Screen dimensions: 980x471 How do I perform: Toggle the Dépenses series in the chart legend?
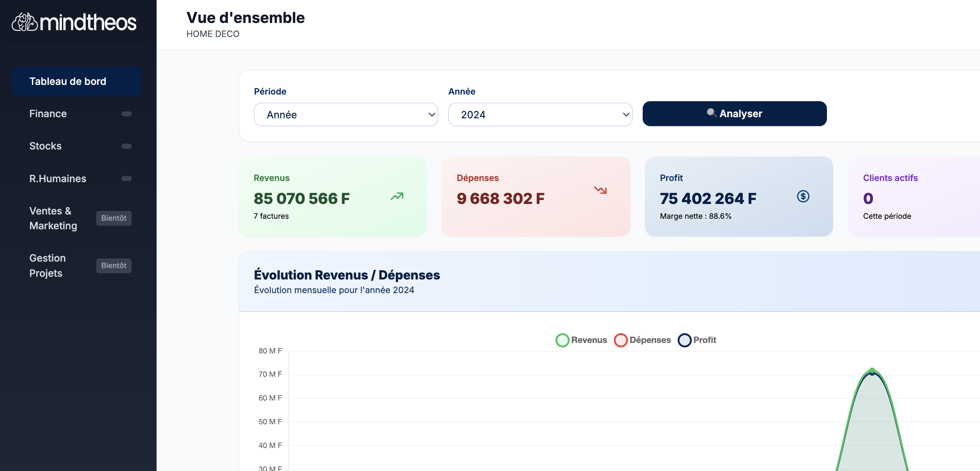click(x=620, y=340)
